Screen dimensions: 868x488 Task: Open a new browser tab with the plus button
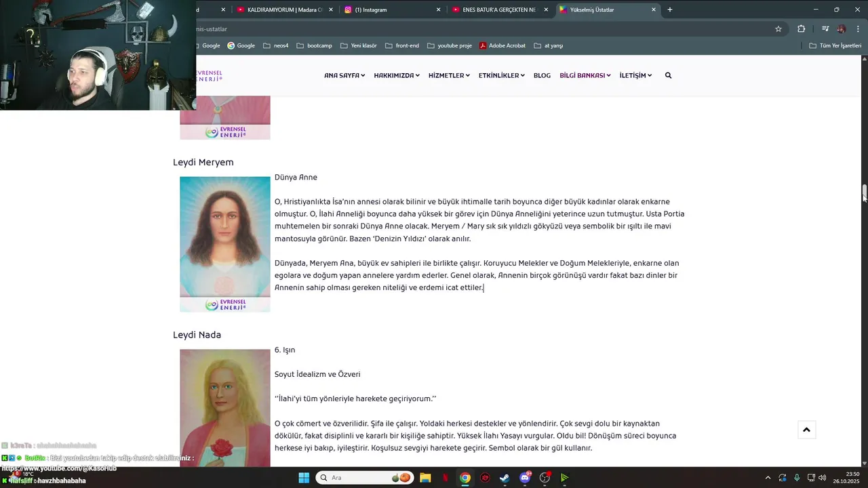point(670,9)
